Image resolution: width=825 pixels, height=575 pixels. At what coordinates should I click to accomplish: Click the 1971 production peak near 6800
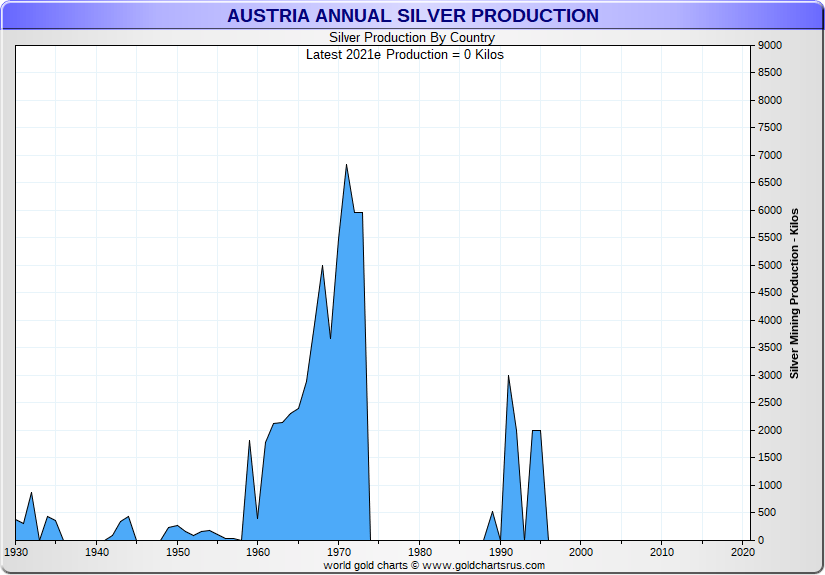coord(346,165)
